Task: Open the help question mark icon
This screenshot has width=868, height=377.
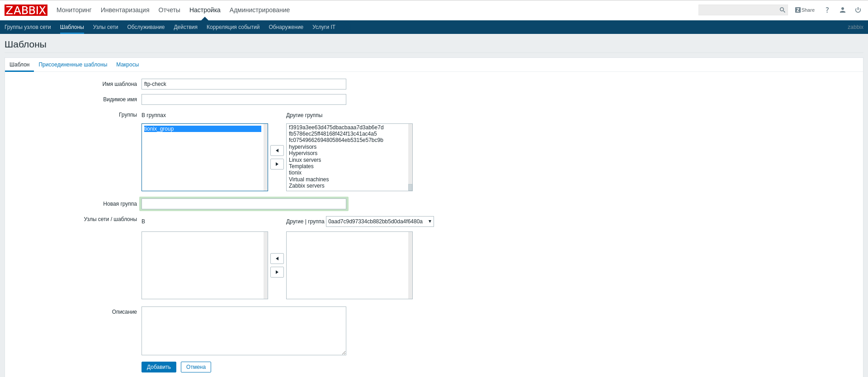Action: pos(827,10)
